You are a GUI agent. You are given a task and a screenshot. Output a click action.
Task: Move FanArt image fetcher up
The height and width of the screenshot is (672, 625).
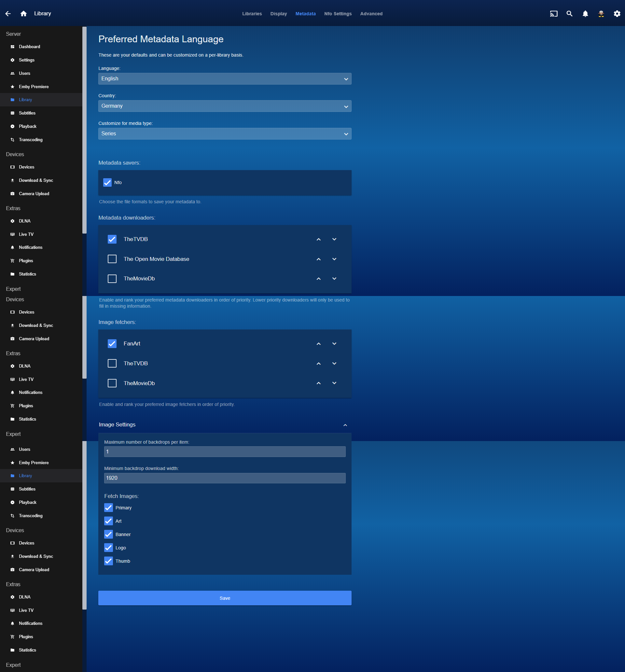319,343
